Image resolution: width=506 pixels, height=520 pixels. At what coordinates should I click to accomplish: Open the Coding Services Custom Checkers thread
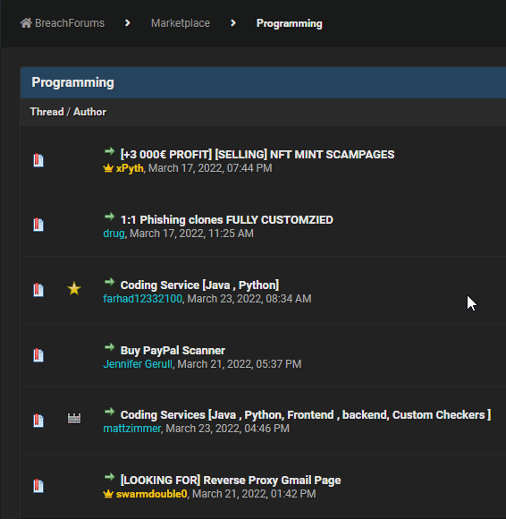click(x=306, y=415)
